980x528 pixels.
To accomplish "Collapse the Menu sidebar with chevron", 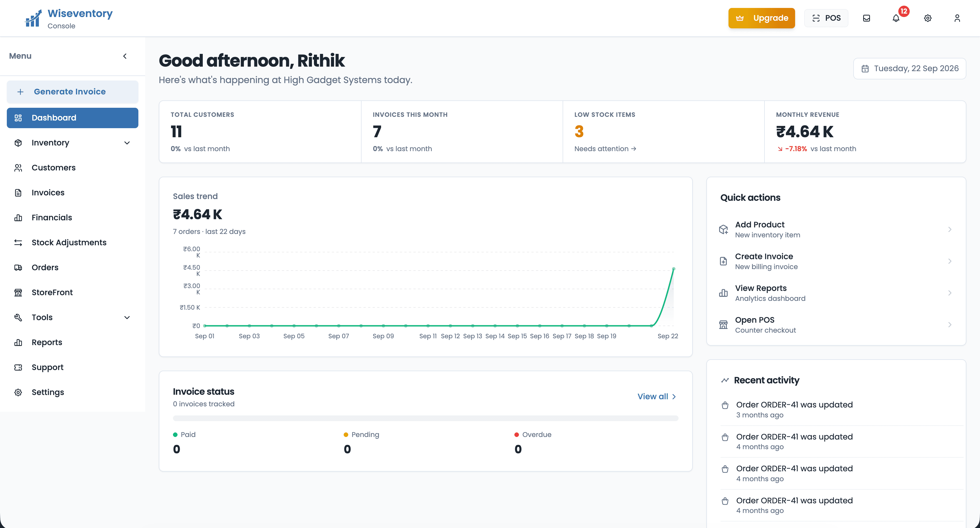I will pyautogui.click(x=125, y=56).
